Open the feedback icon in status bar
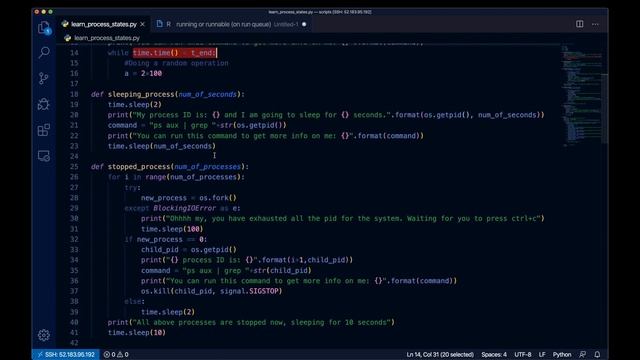640x360 pixels. tap(582, 354)
